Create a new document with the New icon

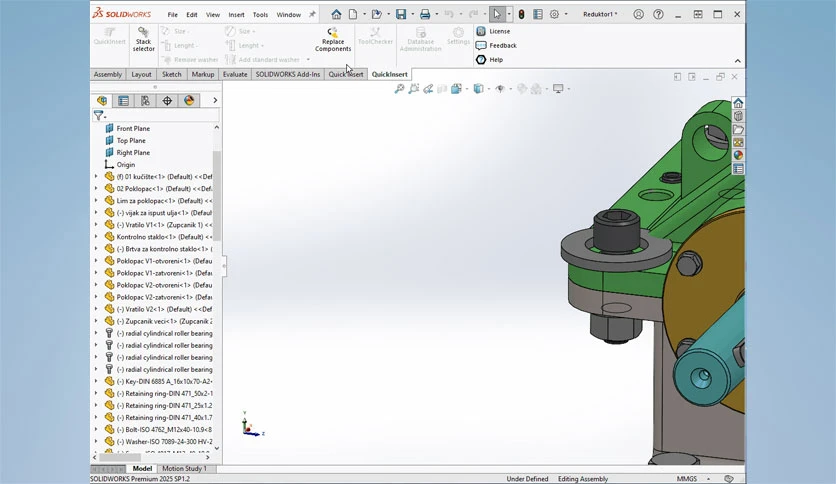pos(353,14)
